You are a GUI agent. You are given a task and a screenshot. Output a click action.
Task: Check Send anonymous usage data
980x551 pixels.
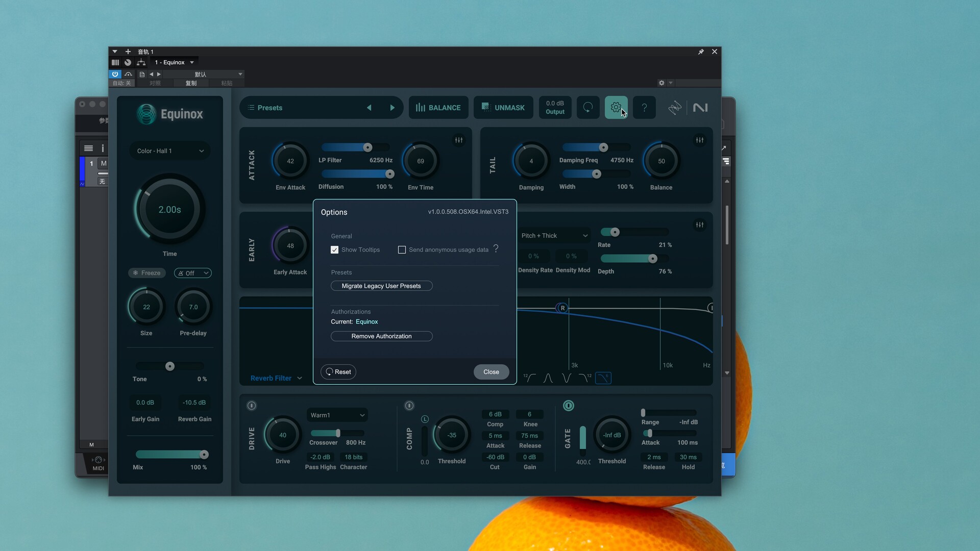click(x=402, y=249)
